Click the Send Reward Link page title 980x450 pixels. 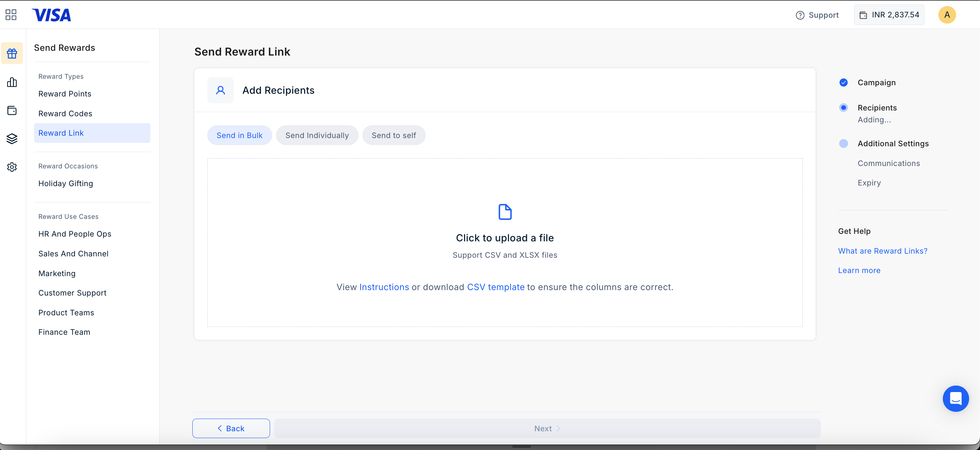pyautogui.click(x=242, y=51)
